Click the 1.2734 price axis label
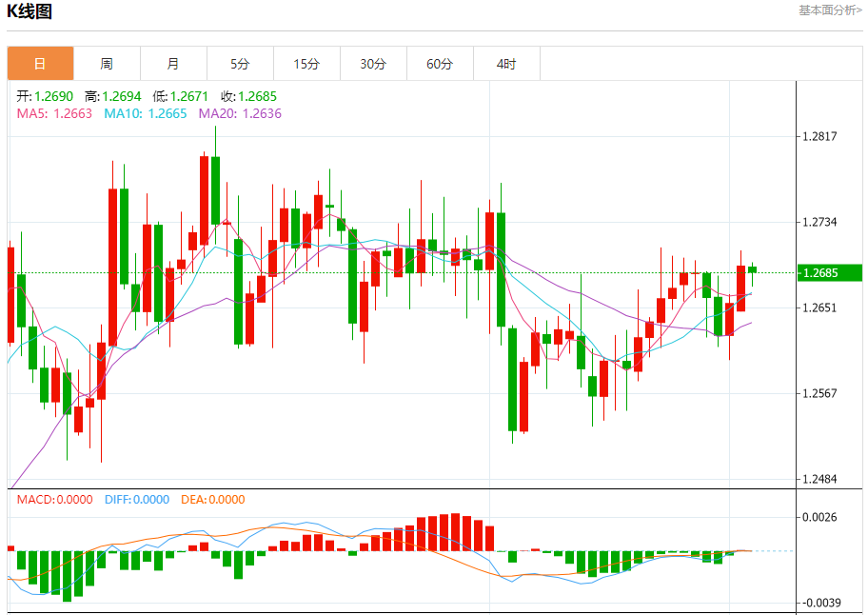Image resolution: width=868 pixels, height=615 pixels. point(819,222)
